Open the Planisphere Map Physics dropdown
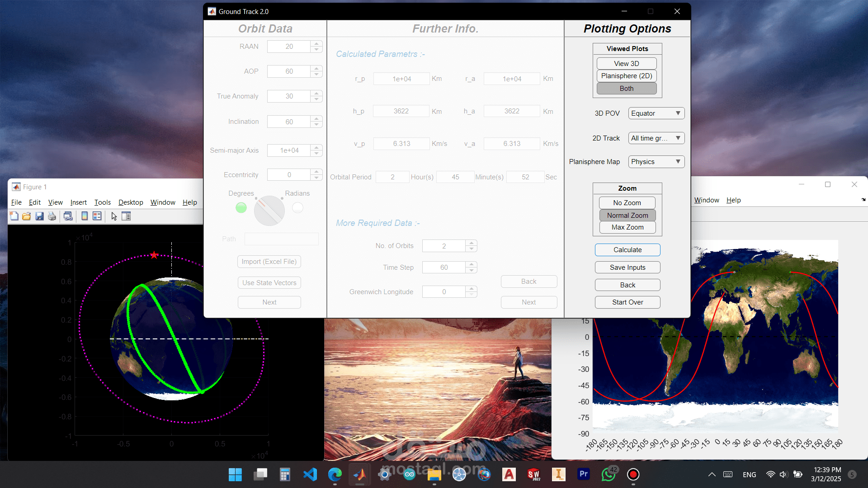The width and height of the screenshot is (868, 488). pyautogui.click(x=656, y=162)
